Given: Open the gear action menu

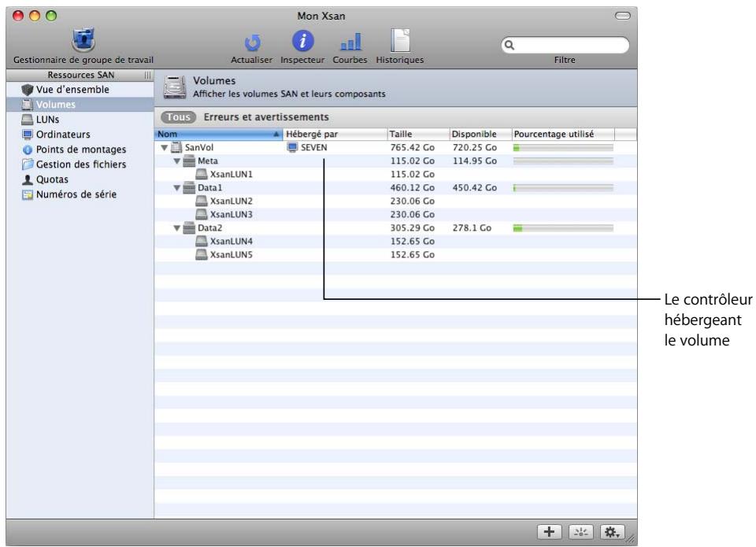Looking at the screenshot, I should point(613,532).
